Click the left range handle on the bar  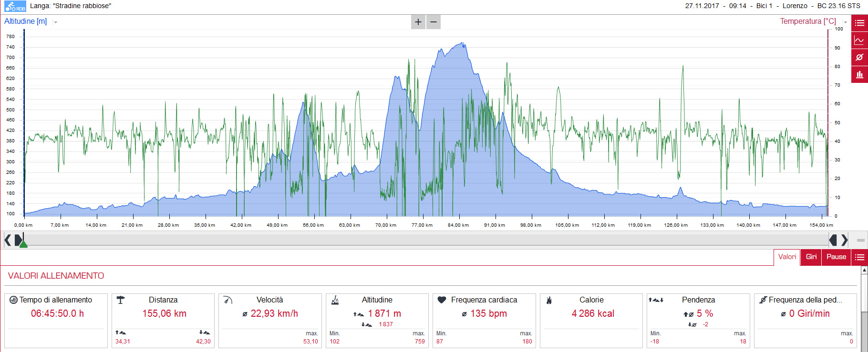pos(19,240)
